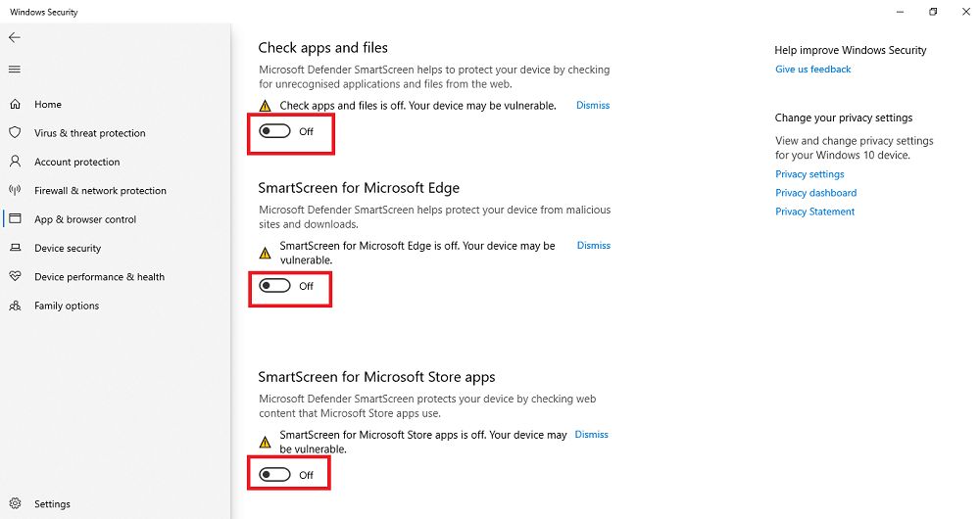
Task: Dismiss the Microsoft Store apps warning
Action: 591,435
